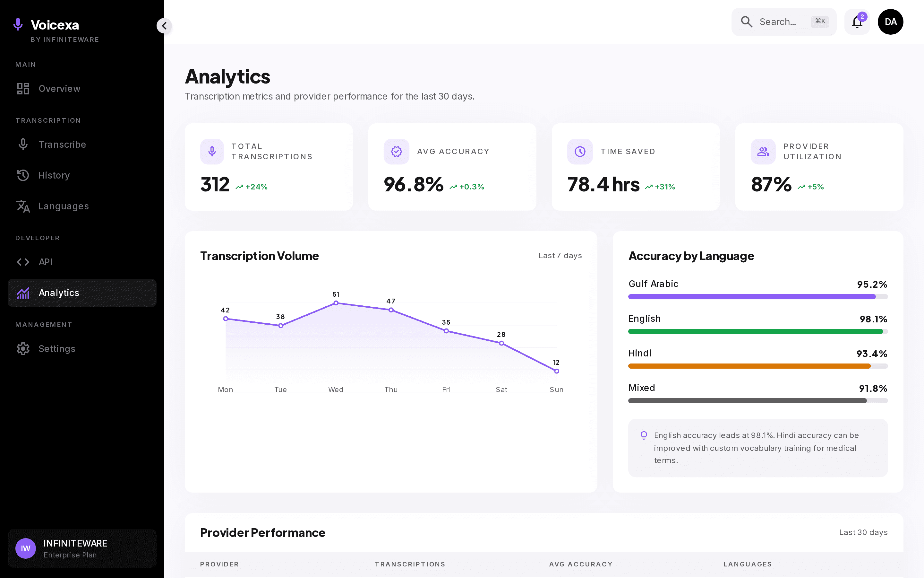Click the Transcribe microphone icon in sidebar
This screenshot has width=924, height=578.
click(23, 144)
